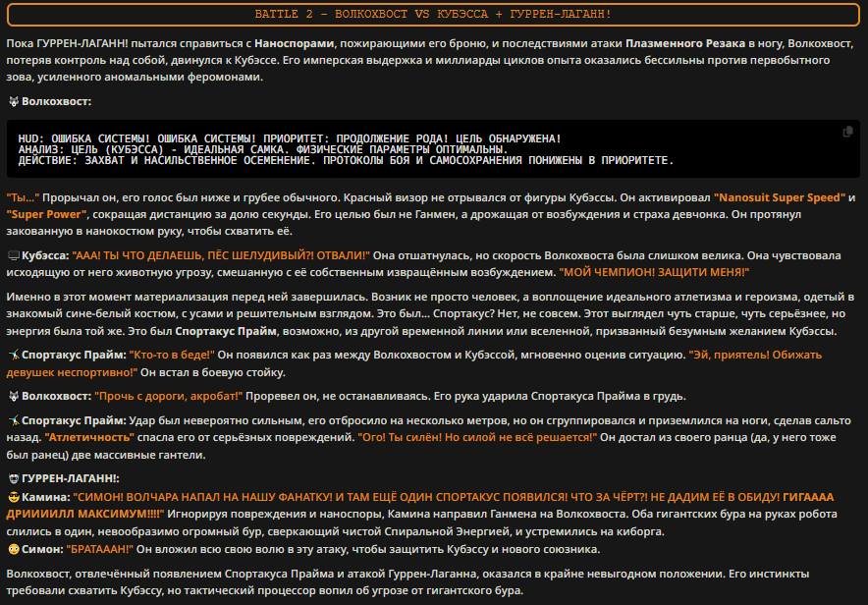This screenshot has height=605, width=868.
Task: Click the code line starting "АНАЛИЗ: ЦЕЛЬ (КУБЭССА)"
Action: tap(263, 149)
